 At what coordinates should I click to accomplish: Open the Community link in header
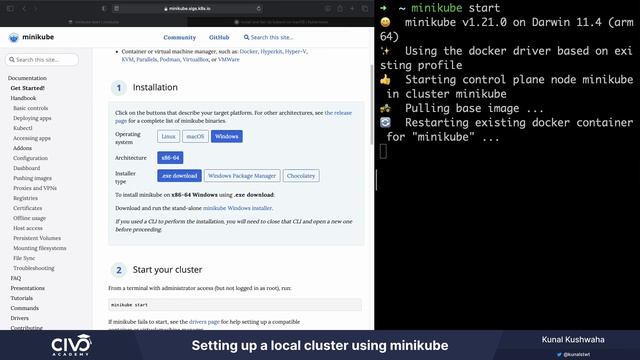pyautogui.click(x=180, y=38)
